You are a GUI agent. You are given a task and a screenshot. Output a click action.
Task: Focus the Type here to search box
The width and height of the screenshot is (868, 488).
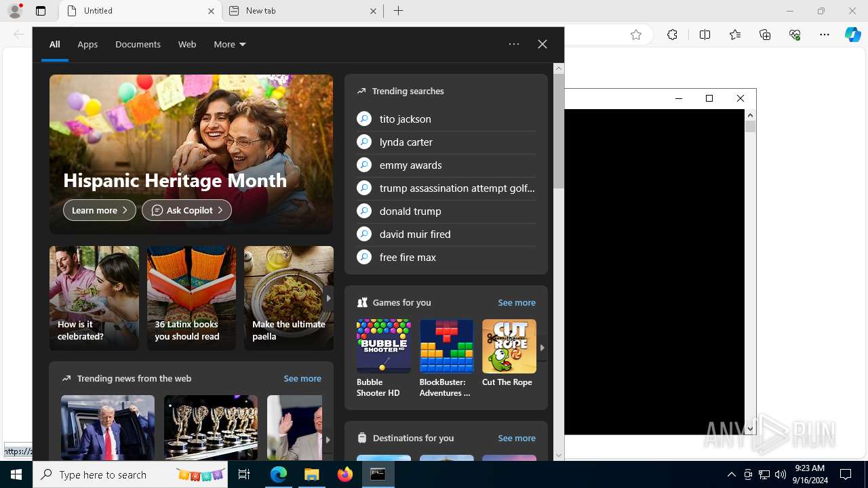point(132,474)
